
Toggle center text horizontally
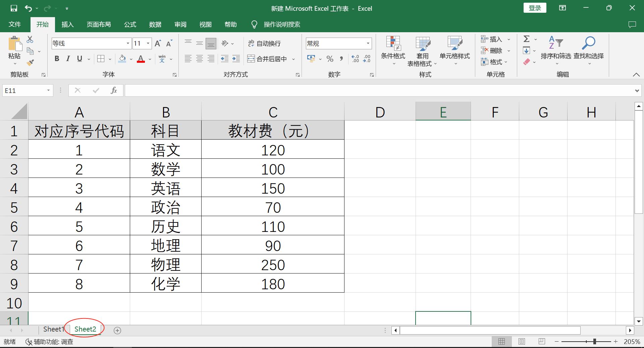(x=200, y=59)
